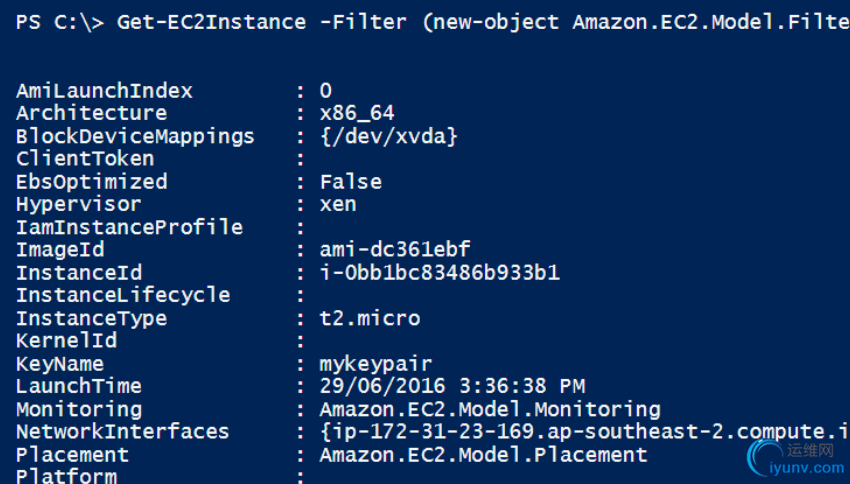Screen dimensions: 850x484
Task: Click the InstanceType value t2.micro
Action: click(x=370, y=318)
